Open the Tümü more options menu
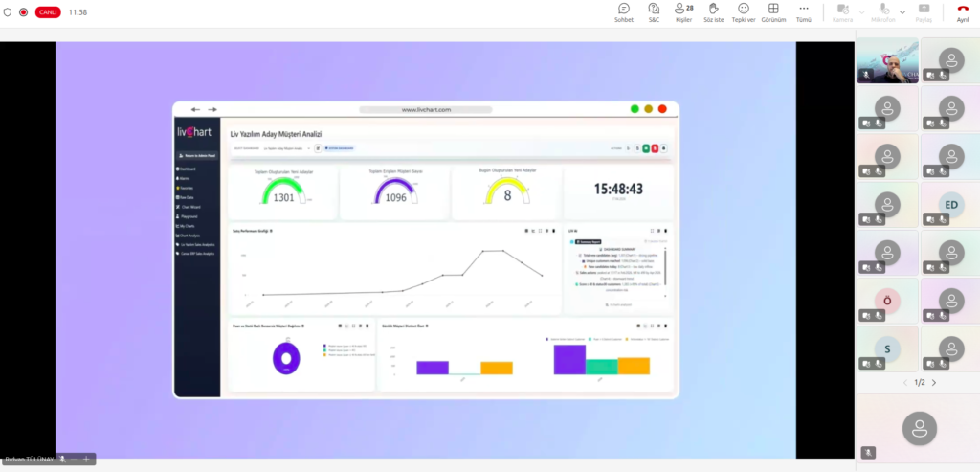Image resolution: width=980 pixels, height=472 pixels. pyautogui.click(x=804, y=11)
